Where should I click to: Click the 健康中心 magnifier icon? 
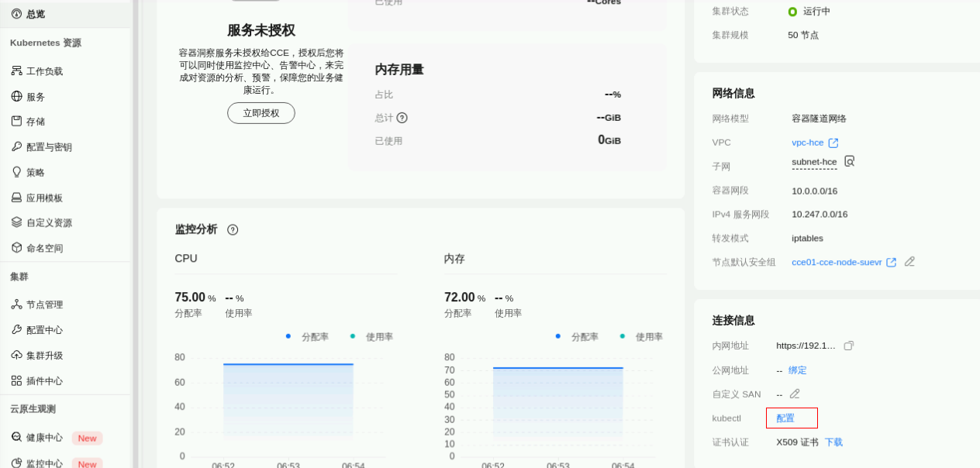coord(16,437)
